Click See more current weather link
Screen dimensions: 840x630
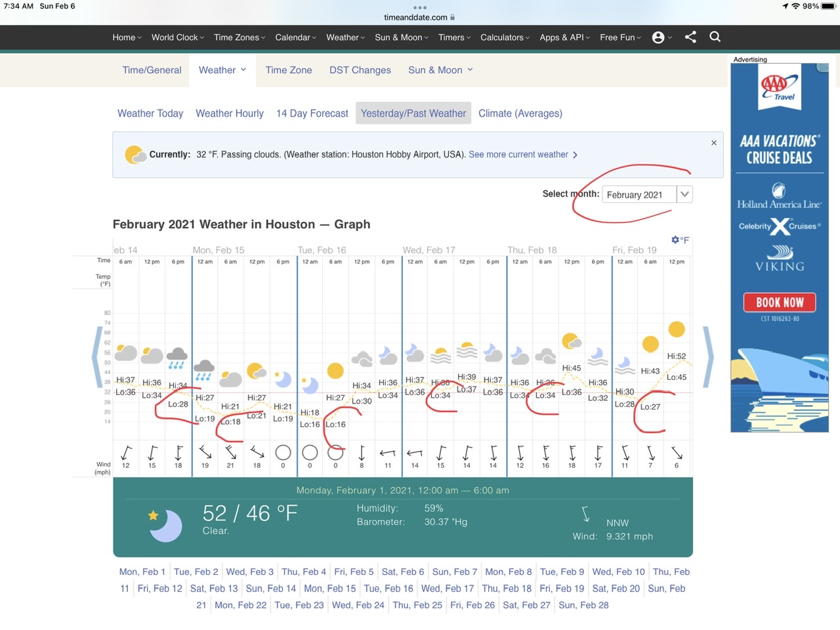(522, 155)
